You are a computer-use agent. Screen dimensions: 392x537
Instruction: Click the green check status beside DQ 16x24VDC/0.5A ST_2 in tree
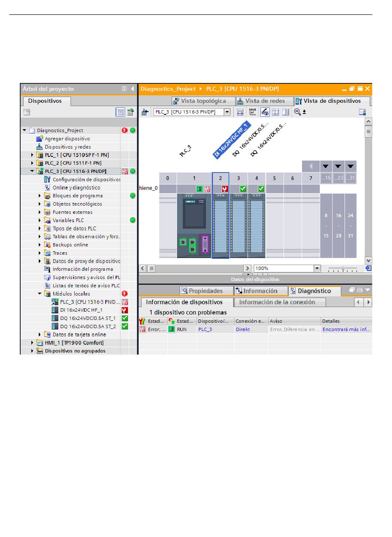pyautogui.click(x=125, y=326)
